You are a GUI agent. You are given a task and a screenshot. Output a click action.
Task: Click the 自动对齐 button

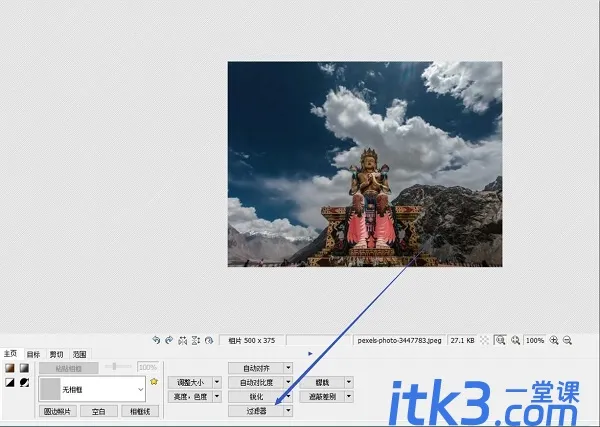point(256,368)
